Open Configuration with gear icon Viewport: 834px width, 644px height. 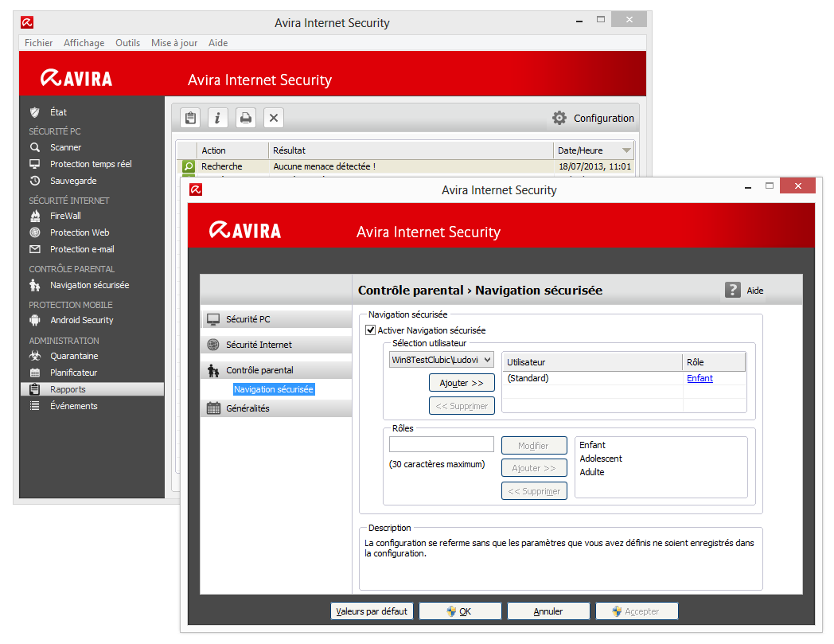[593, 118]
